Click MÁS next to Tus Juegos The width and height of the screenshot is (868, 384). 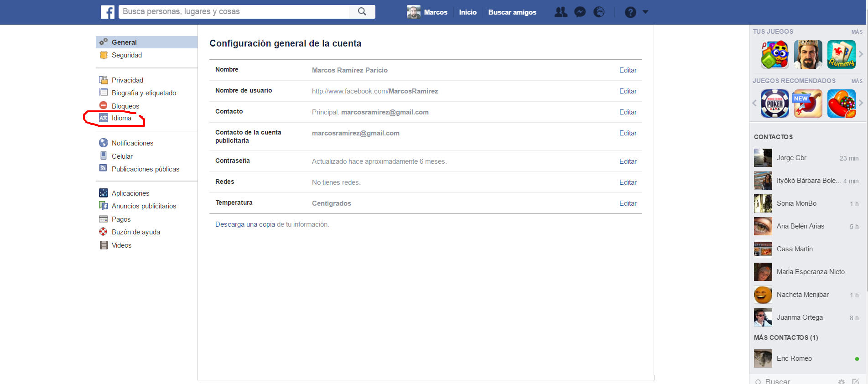857,32
